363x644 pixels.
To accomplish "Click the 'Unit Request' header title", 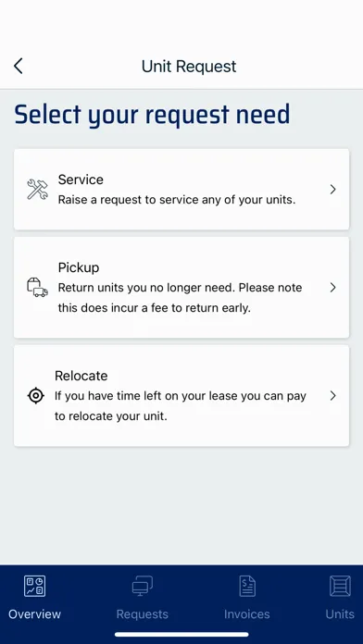I will click(x=189, y=66).
